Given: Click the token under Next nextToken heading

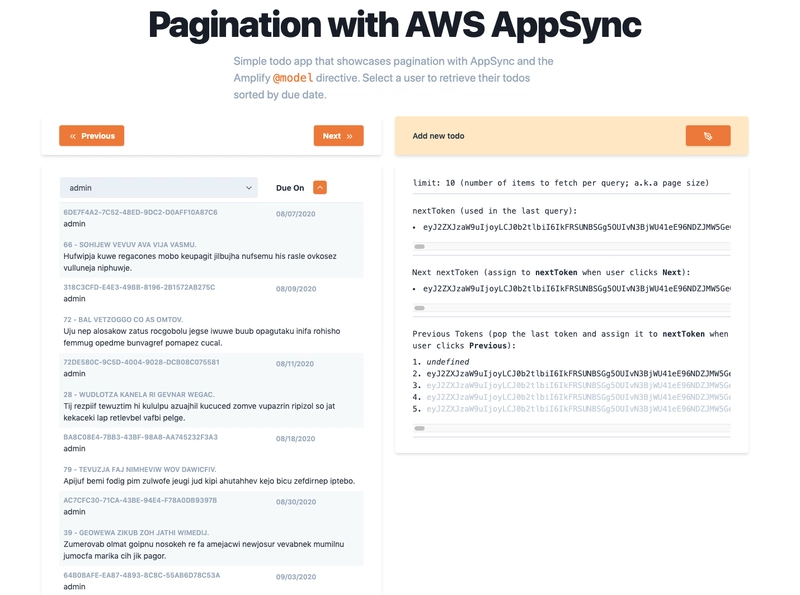Looking at the screenshot, I should pos(577,289).
